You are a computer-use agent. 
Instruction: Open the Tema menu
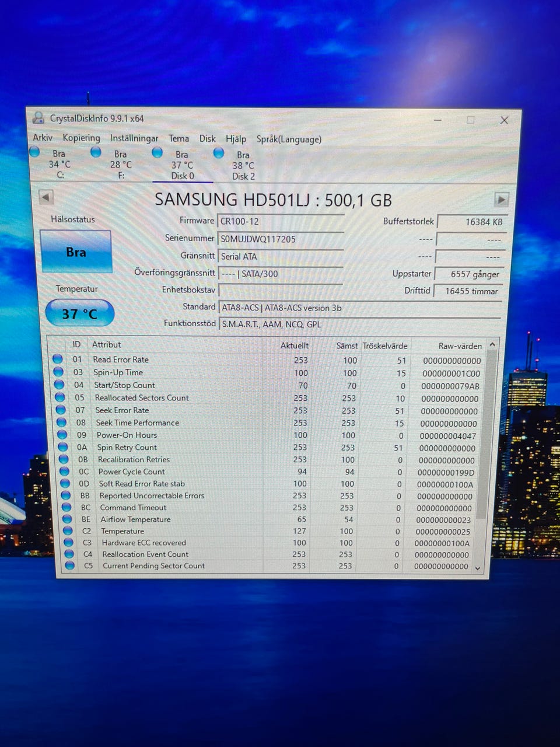178,138
